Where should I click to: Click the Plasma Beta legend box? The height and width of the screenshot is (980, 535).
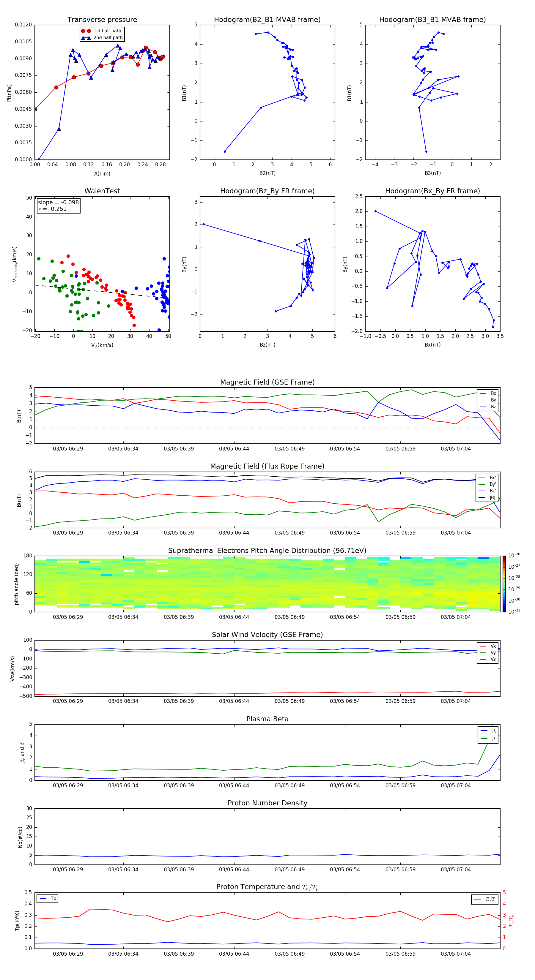pyautogui.click(x=487, y=734)
